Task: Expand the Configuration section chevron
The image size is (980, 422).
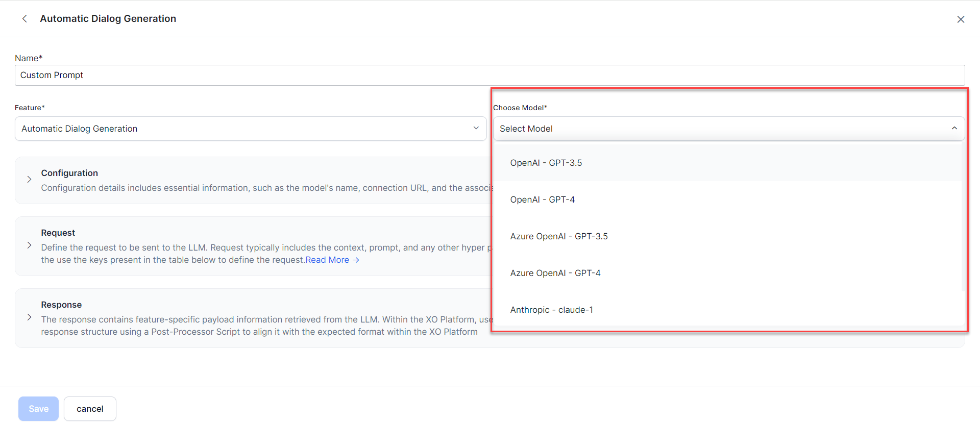Action: coord(29,180)
